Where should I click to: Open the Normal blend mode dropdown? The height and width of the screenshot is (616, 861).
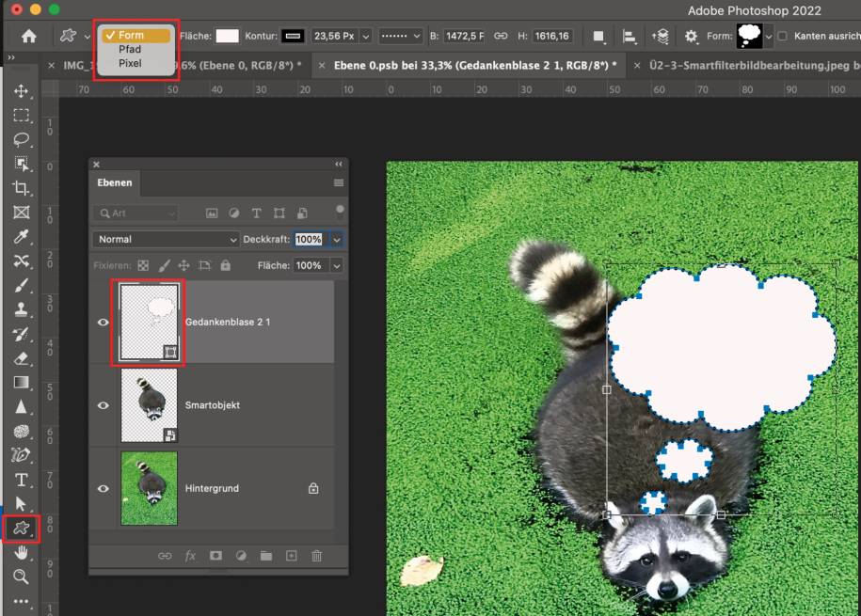[166, 240]
